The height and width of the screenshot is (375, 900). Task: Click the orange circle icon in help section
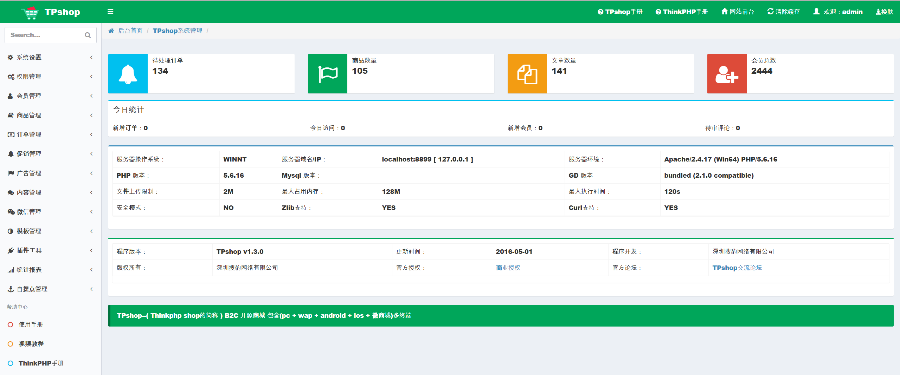click(10, 344)
